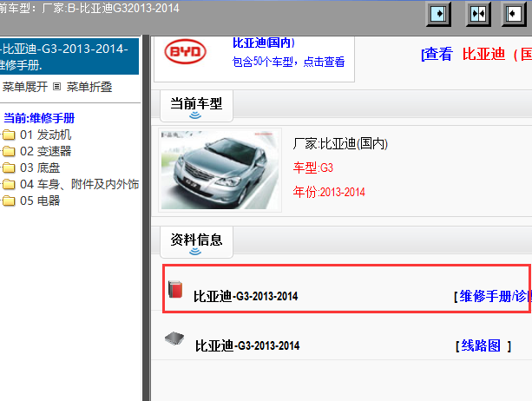This screenshot has height=401, width=532.
Task: Select 04 车身、附件及内外饰 tree item
Action: click(x=79, y=184)
